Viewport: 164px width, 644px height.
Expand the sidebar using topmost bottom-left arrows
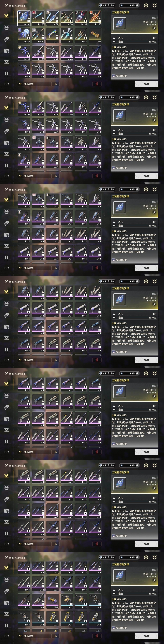coord(6,84)
